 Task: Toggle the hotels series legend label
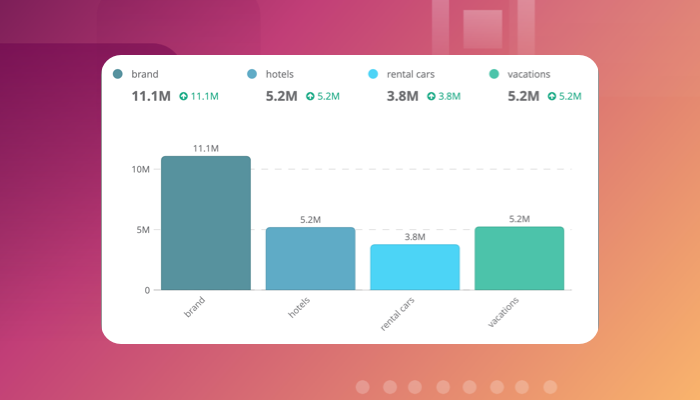[x=280, y=74]
